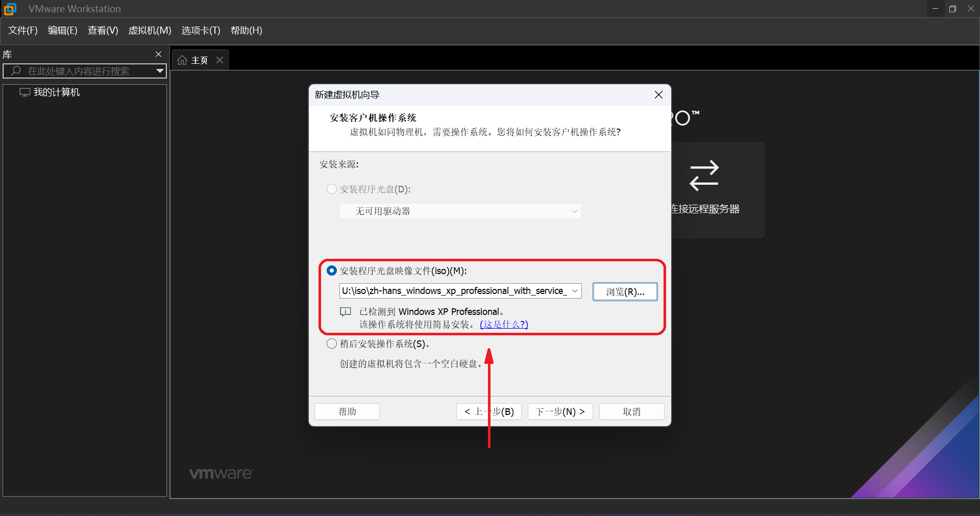Select 我的计算机 in the library tree

click(x=50, y=92)
